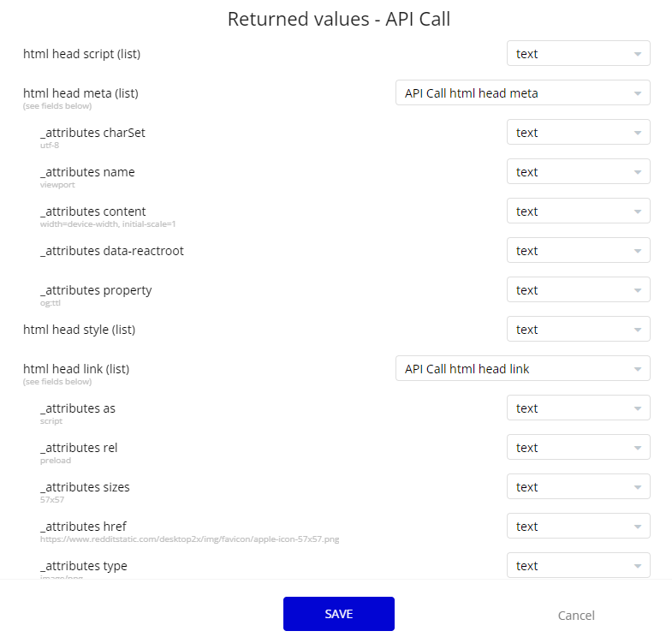Click dropdown arrow in html head script row
Screen dimensions: 672x643
(x=637, y=54)
